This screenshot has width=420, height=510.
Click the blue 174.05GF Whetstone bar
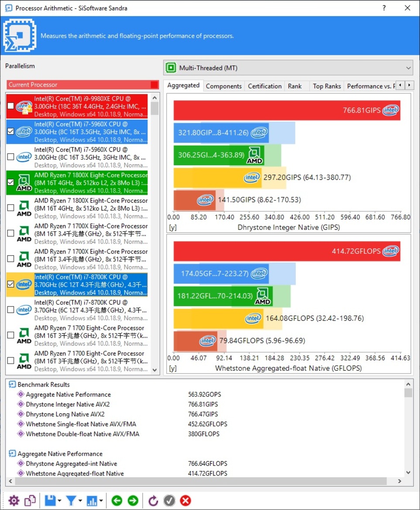coord(221,274)
